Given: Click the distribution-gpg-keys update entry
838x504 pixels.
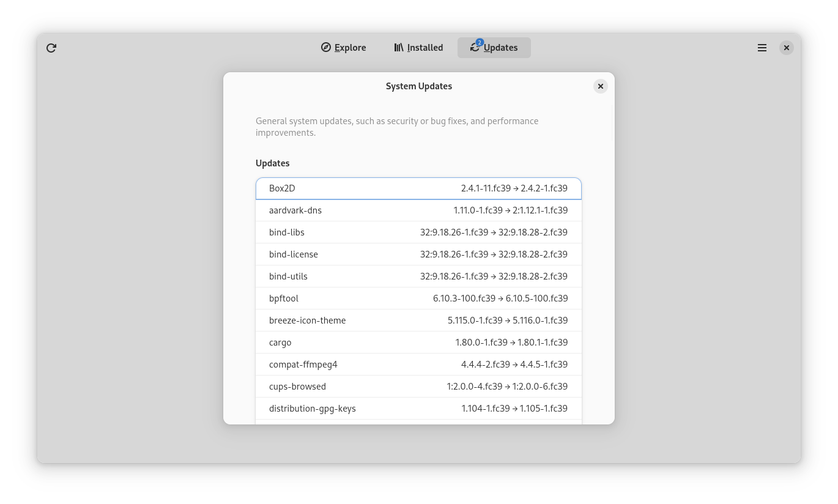Looking at the screenshot, I should point(418,409).
